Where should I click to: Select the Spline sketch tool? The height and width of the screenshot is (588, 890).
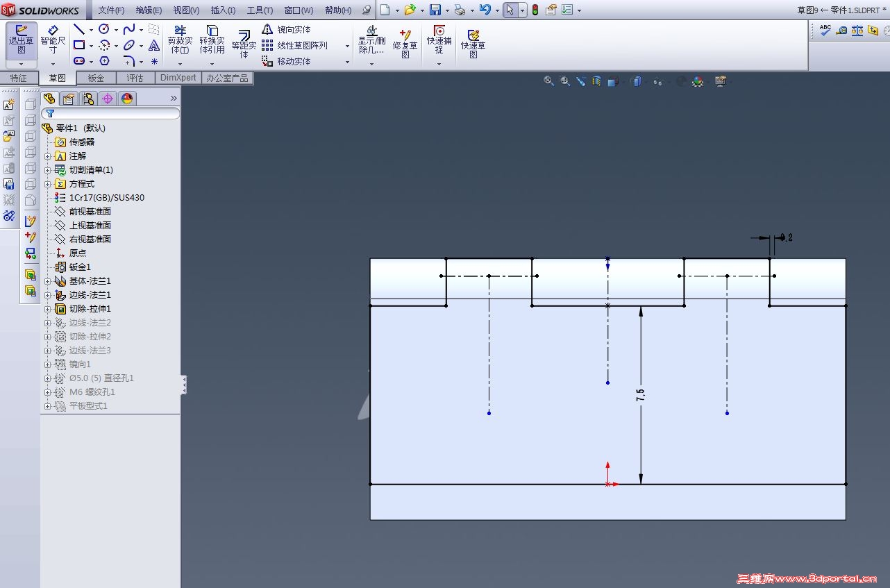point(128,30)
